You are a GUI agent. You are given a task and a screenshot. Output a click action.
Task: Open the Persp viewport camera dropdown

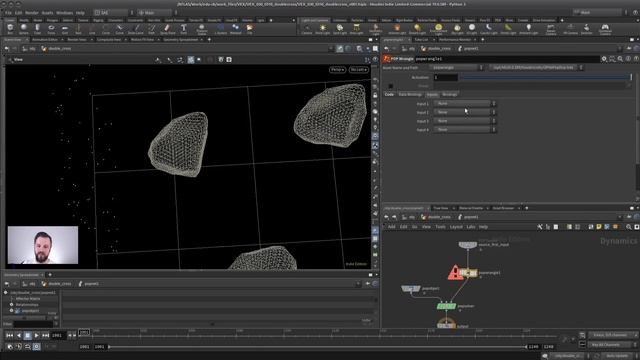pyautogui.click(x=337, y=69)
